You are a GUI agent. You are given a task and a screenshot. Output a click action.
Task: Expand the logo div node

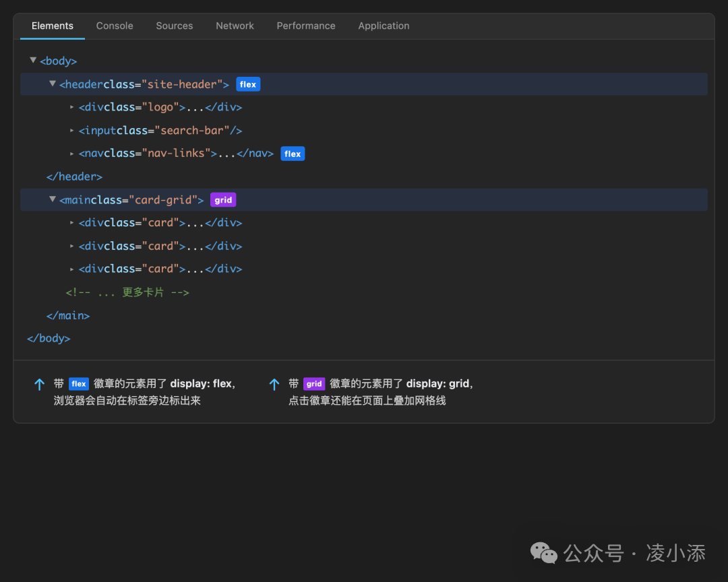click(72, 107)
